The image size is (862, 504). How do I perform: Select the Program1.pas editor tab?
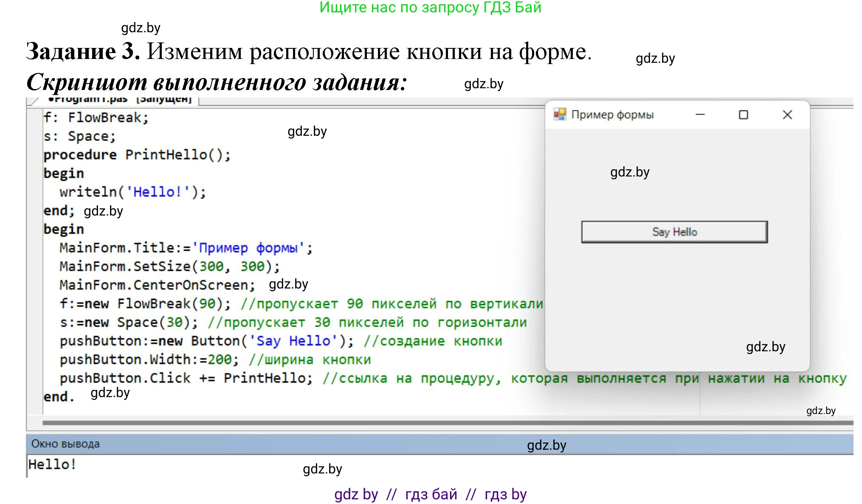pos(121,100)
